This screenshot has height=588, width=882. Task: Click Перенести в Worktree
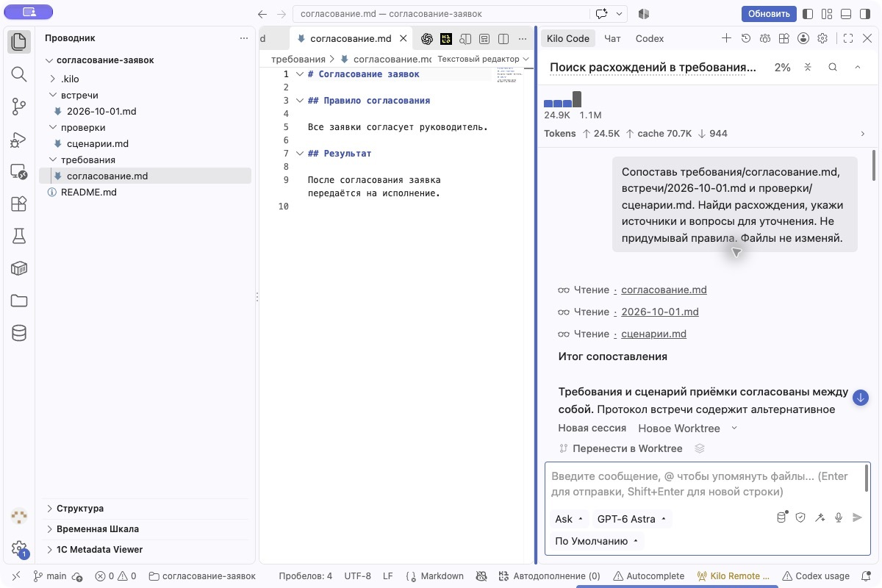620,448
